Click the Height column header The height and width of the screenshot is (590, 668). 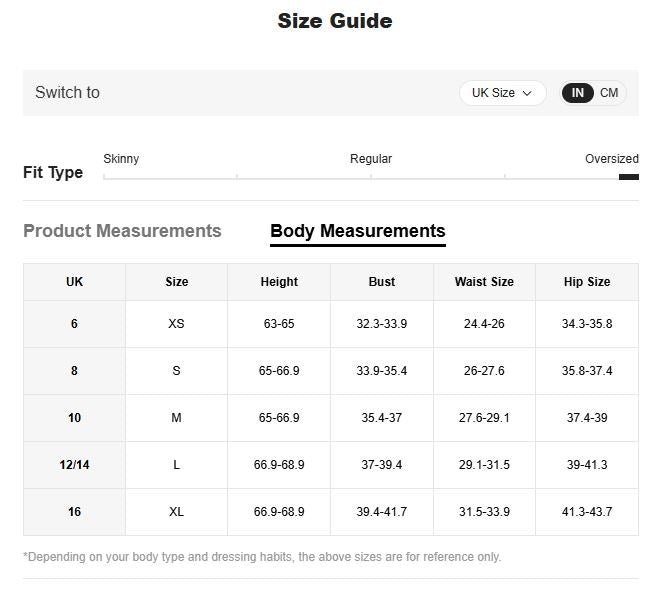coord(279,282)
